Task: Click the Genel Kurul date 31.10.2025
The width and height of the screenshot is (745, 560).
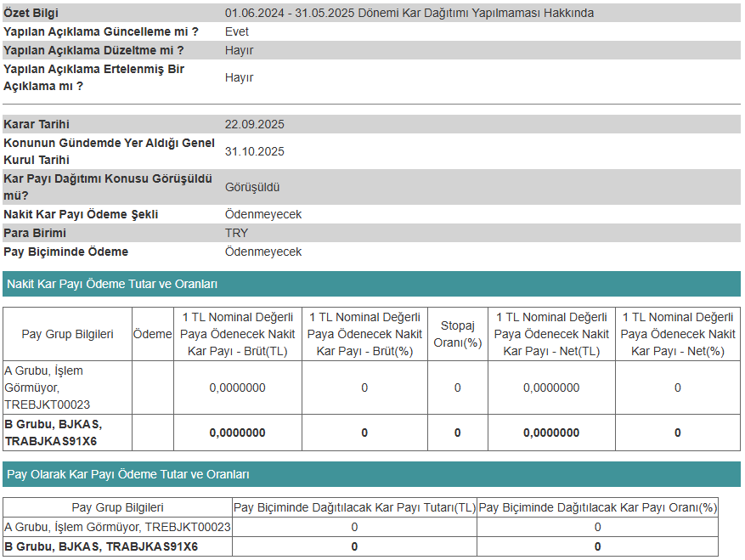Action: (254, 151)
